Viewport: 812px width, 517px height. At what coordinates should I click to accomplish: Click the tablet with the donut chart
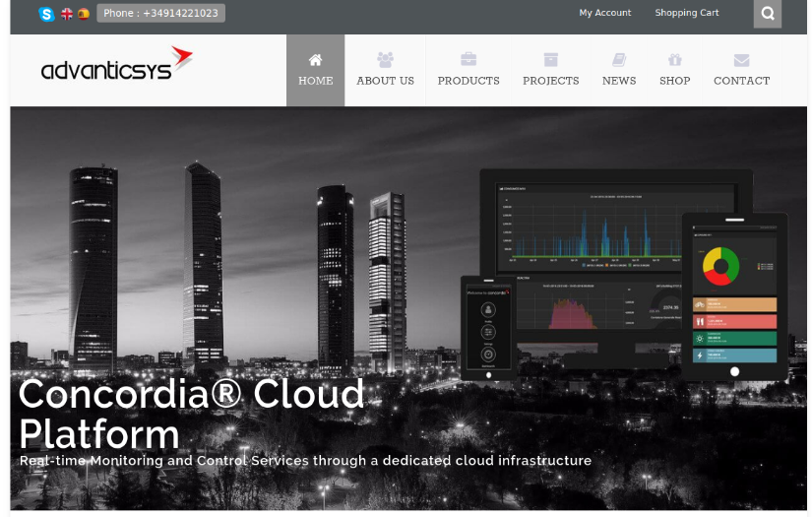tap(735, 296)
